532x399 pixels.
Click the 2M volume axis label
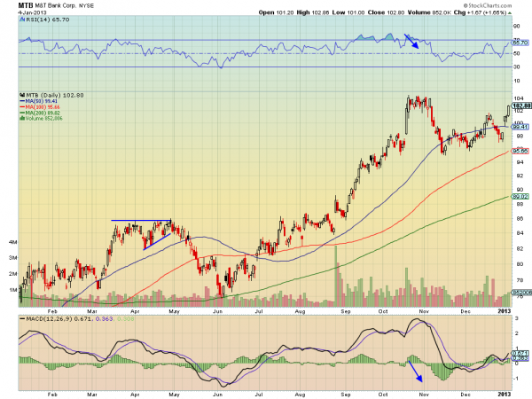click(13, 274)
